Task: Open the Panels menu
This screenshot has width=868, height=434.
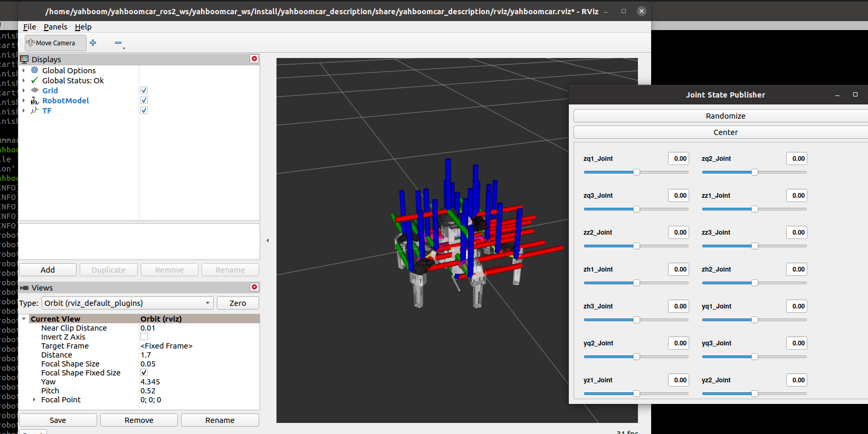Action: pos(55,27)
